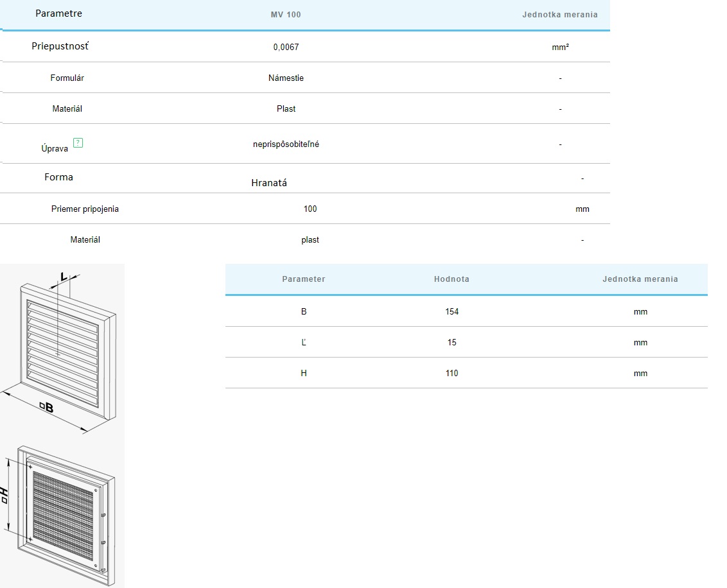Click the 0,0067 value cell

(x=286, y=47)
